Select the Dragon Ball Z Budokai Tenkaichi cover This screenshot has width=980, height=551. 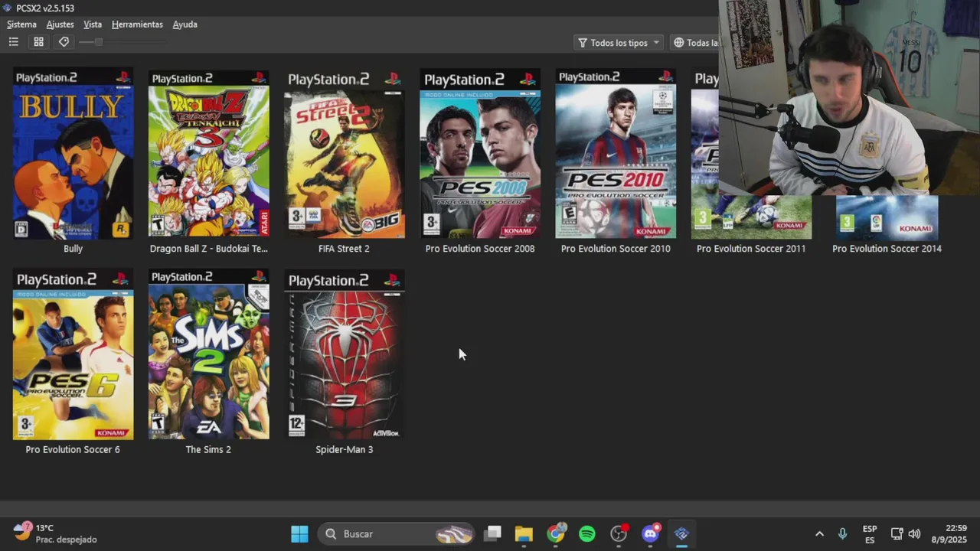(x=208, y=153)
